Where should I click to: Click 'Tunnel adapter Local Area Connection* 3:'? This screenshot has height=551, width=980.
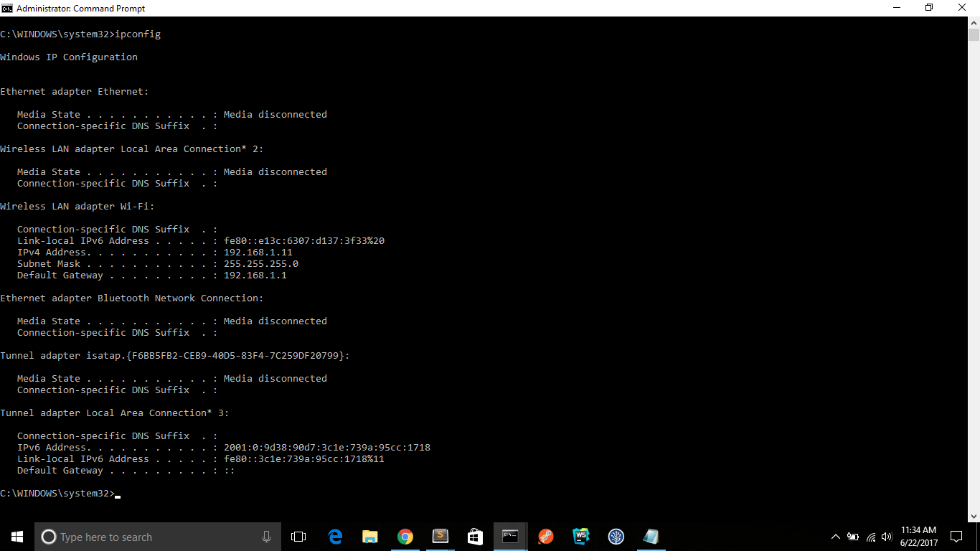[x=115, y=413]
